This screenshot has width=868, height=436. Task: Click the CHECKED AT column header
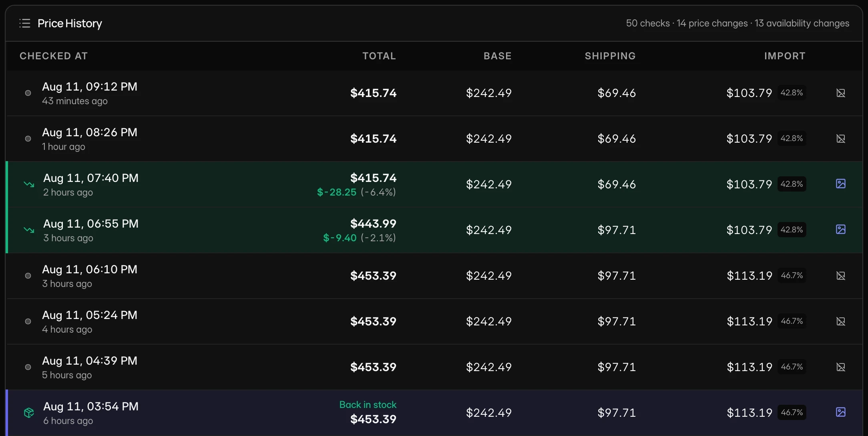point(54,56)
